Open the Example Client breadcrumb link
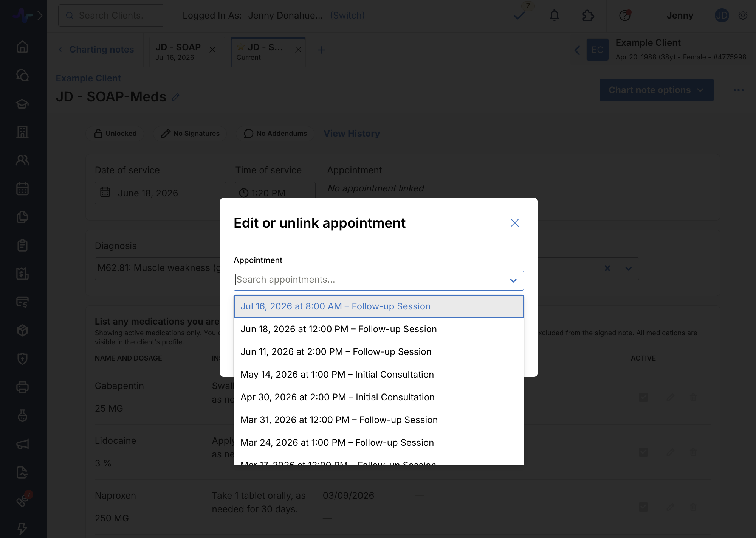 [x=88, y=78]
